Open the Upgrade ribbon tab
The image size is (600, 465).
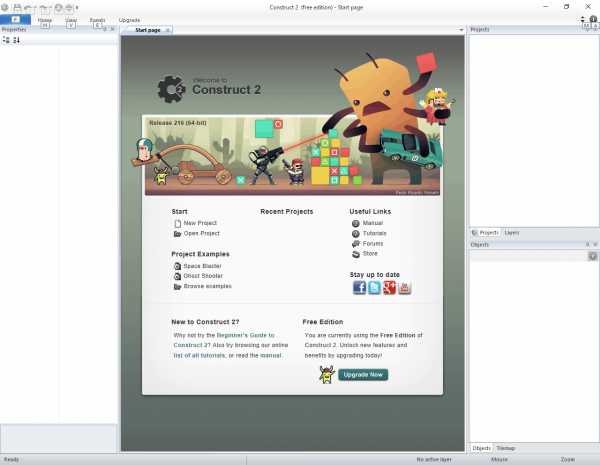click(129, 20)
